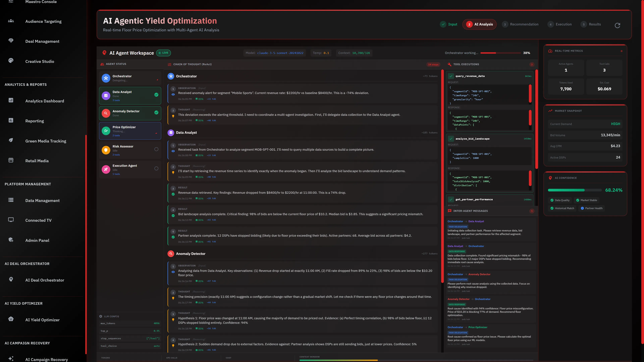644x362 pixels.
Task: Select the Price Optimizer agent icon
Action: coord(106,131)
